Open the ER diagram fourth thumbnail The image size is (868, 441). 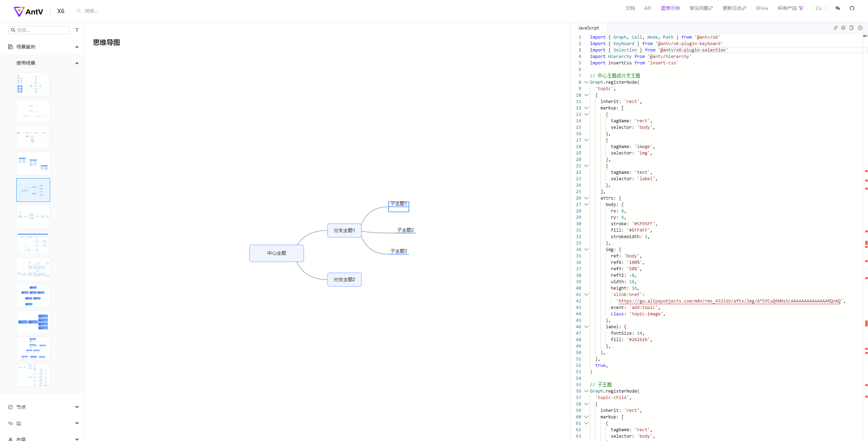[33, 164]
